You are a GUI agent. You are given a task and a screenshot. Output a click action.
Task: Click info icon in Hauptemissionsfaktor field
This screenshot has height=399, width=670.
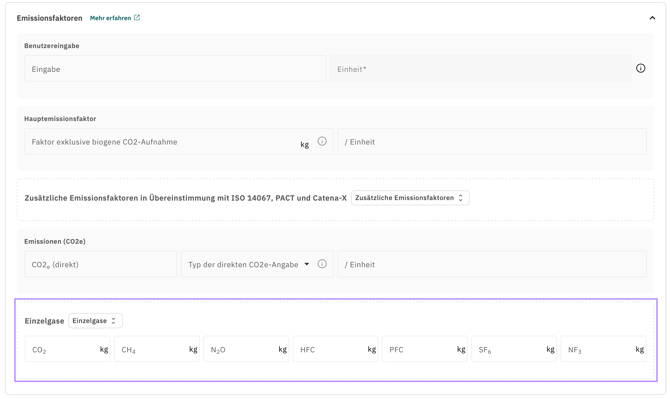[322, 141]
